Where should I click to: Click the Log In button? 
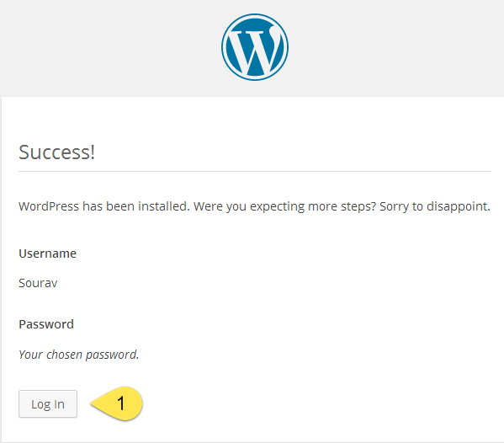point(48,403)
